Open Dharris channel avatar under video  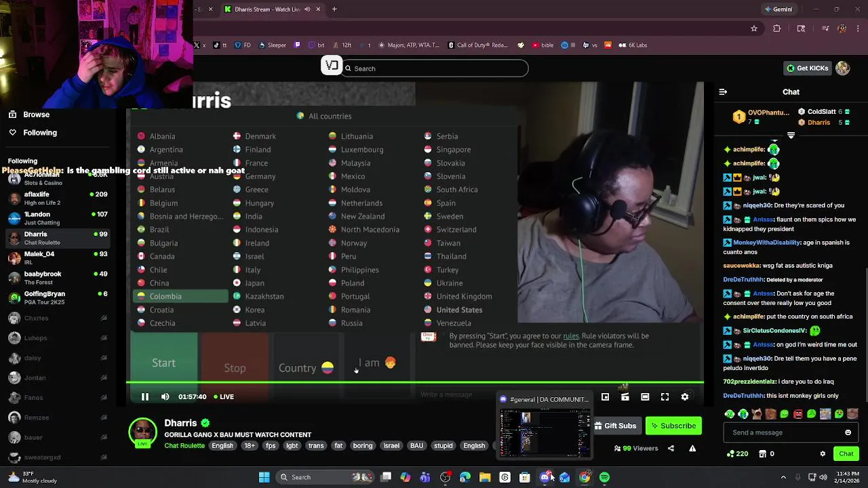click(x=142, y=433)
